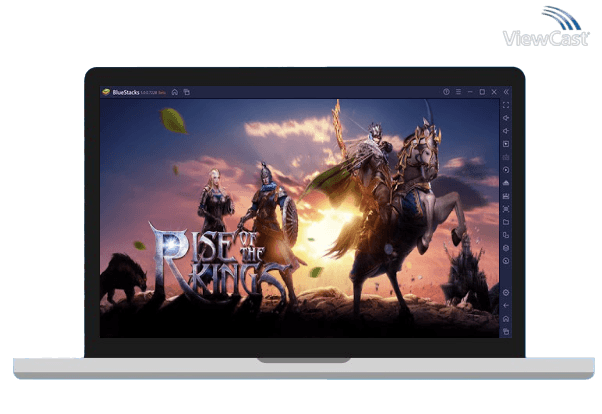Screen dimensions: 602x414
Task: Click the eco mode dome icon
Action: 506,183
